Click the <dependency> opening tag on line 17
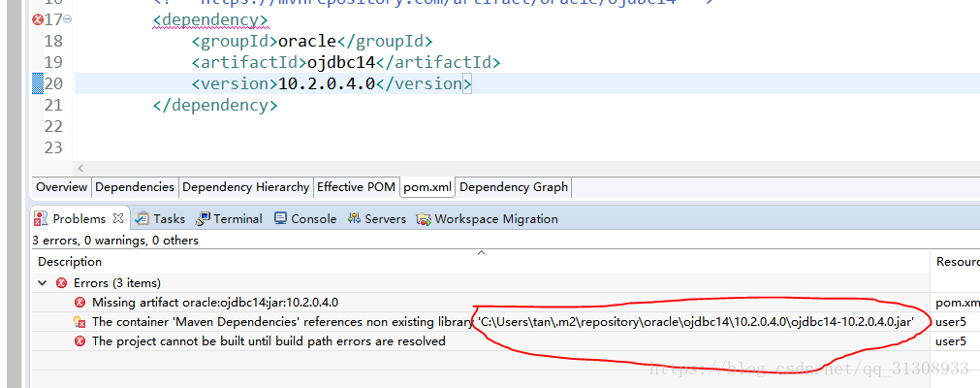The image size is (980, 388). [210, 20]
